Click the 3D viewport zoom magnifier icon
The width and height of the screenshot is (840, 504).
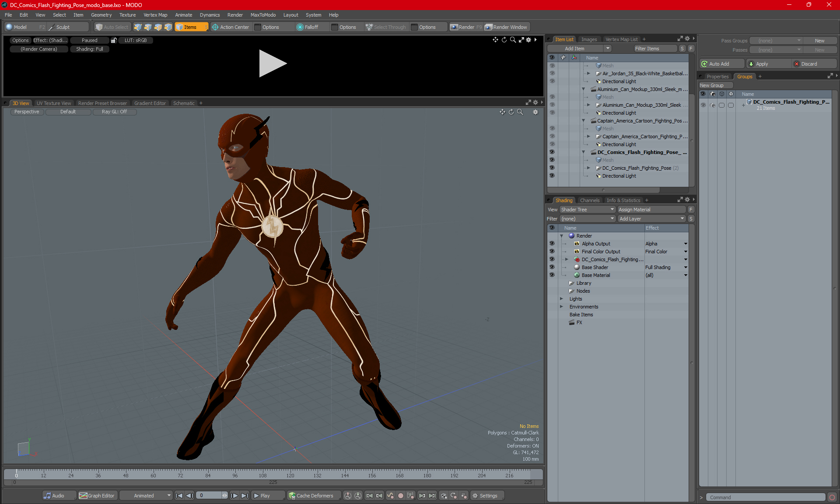[x=520, y=112]
